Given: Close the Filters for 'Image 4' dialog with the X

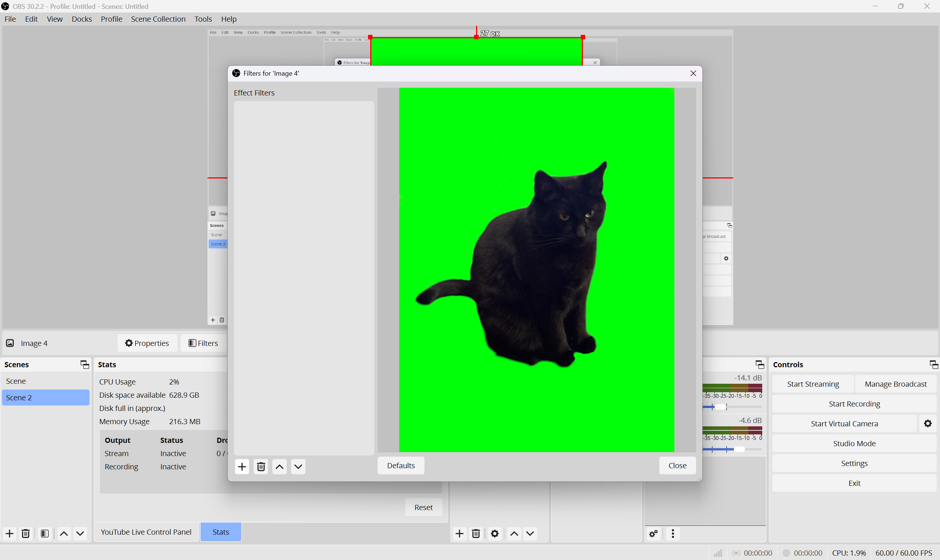Looking at the screenshot, I should (693, 73).
